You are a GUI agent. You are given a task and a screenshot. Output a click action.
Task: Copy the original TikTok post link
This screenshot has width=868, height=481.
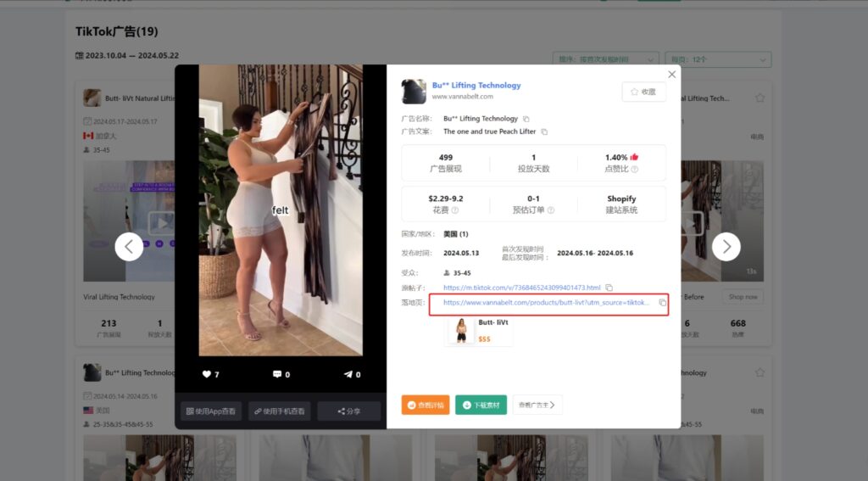609,288
